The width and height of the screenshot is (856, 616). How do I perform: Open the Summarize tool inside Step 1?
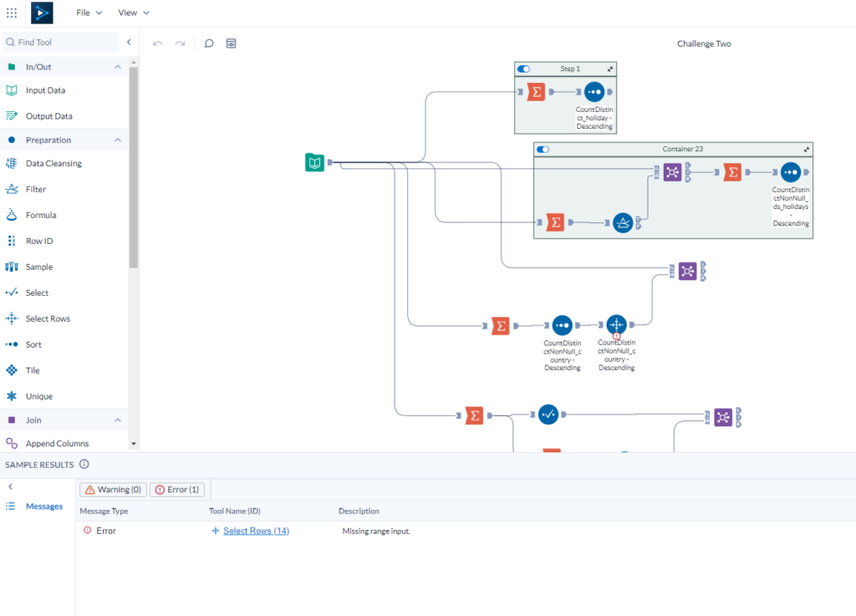pyautogui.click(x=536, y=92)
